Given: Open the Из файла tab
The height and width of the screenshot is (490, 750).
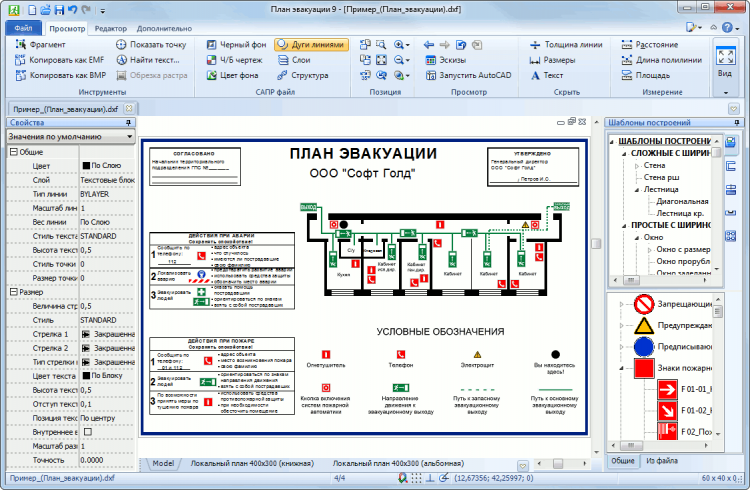Looking at the screenshot, I should [x=662, y=461].
